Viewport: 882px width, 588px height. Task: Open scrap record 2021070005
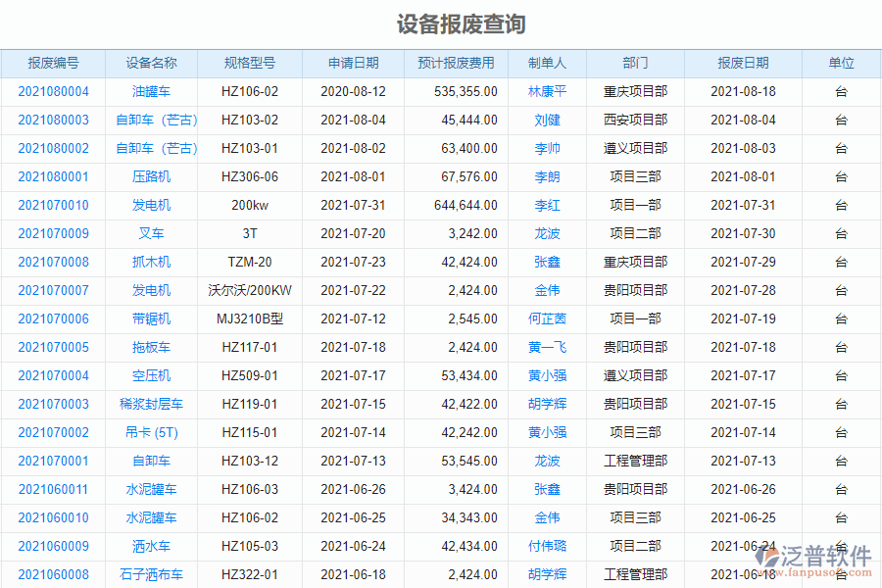click(52, 347)
